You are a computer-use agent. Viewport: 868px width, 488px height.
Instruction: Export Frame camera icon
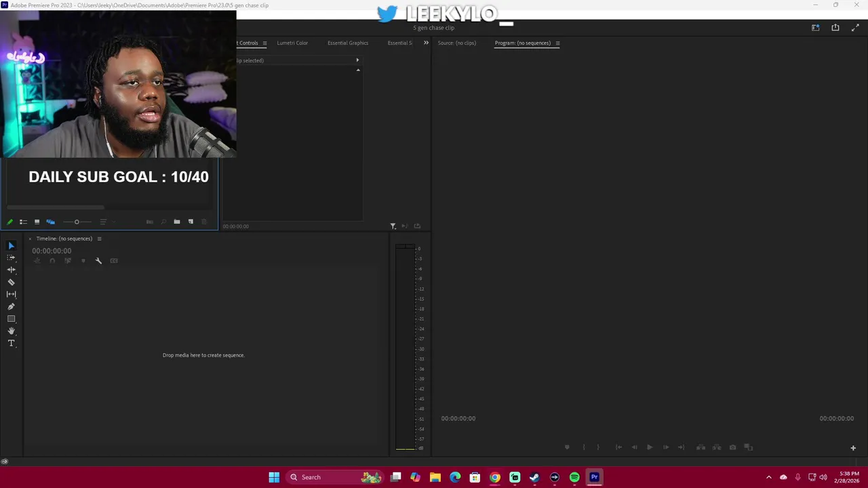pos(732,447)
